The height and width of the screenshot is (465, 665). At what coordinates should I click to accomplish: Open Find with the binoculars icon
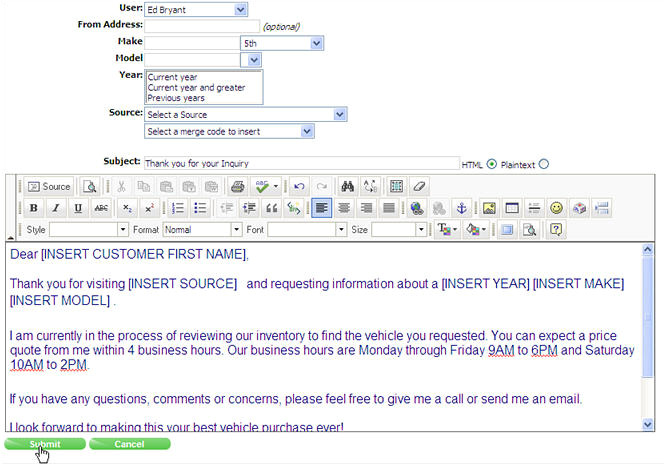coord(348,186)
